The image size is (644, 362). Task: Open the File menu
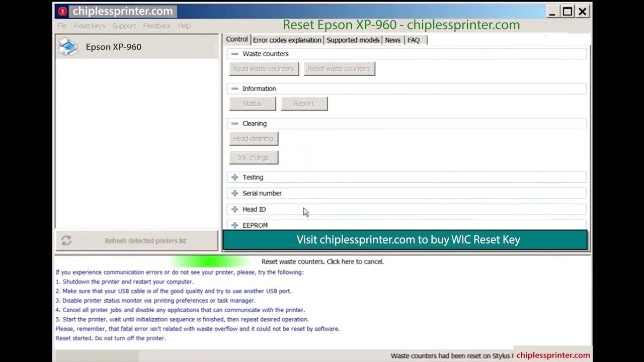[62, 26]
